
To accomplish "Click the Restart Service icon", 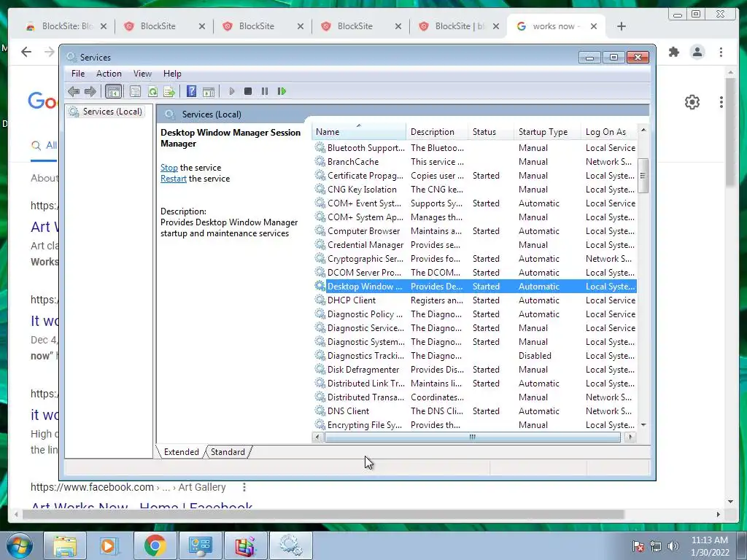I will coord(282,91).
